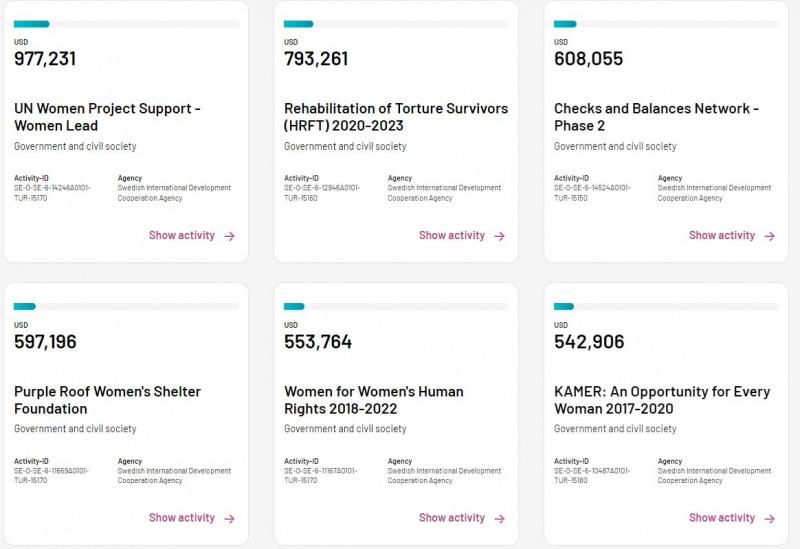Open the UN Women Project Support – Women Lead title

(108, 117)
